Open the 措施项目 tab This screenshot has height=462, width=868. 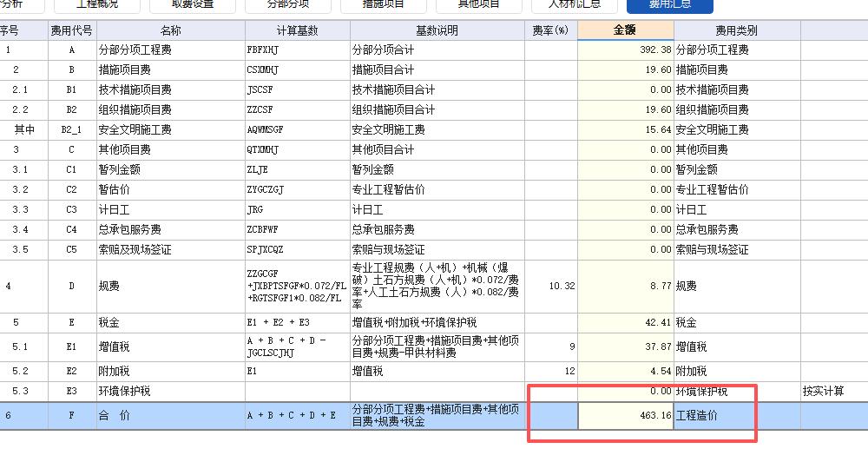coord(384,5)
